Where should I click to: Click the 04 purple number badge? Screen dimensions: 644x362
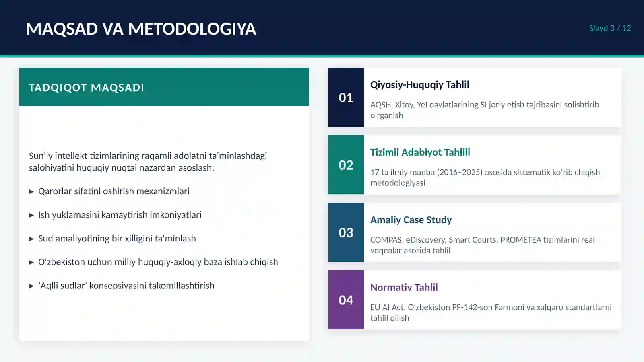(x=346, y=300)
